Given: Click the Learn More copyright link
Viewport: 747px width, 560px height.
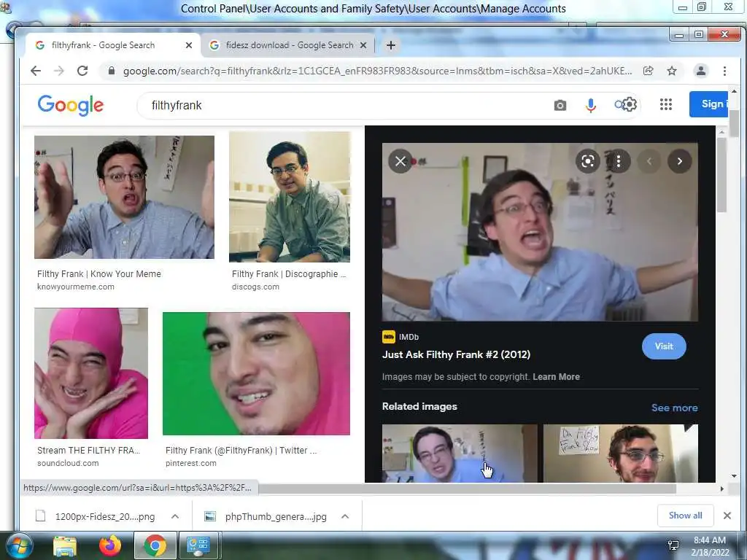Looking at the screenshot, I should (556, 377).
